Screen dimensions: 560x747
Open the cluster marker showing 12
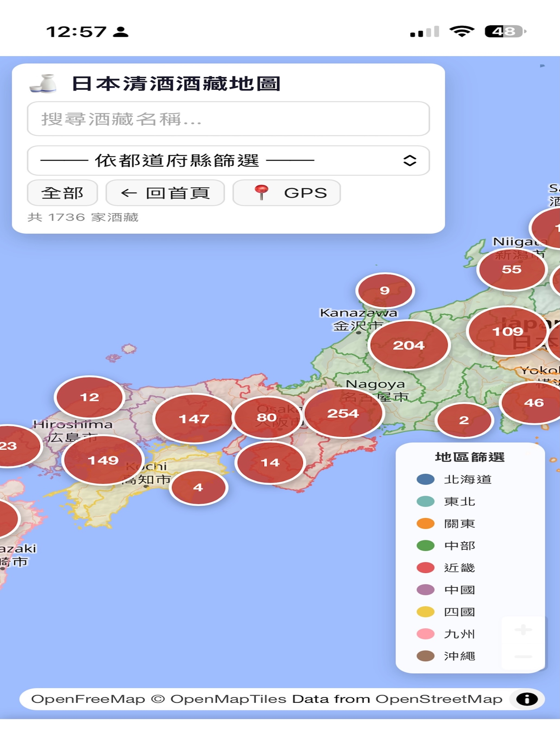90,397
